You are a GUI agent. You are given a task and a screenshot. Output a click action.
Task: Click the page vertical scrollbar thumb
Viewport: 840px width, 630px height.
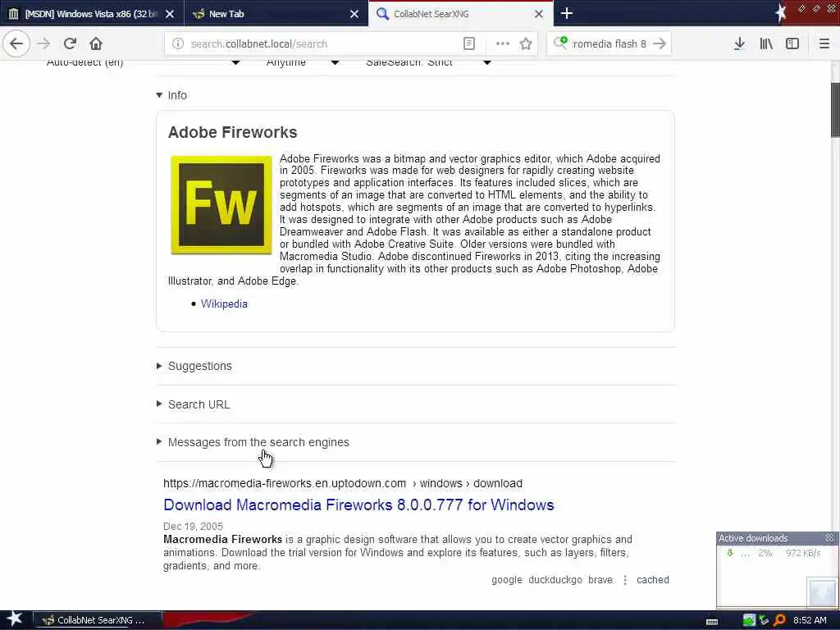click(x=834, y=110)
